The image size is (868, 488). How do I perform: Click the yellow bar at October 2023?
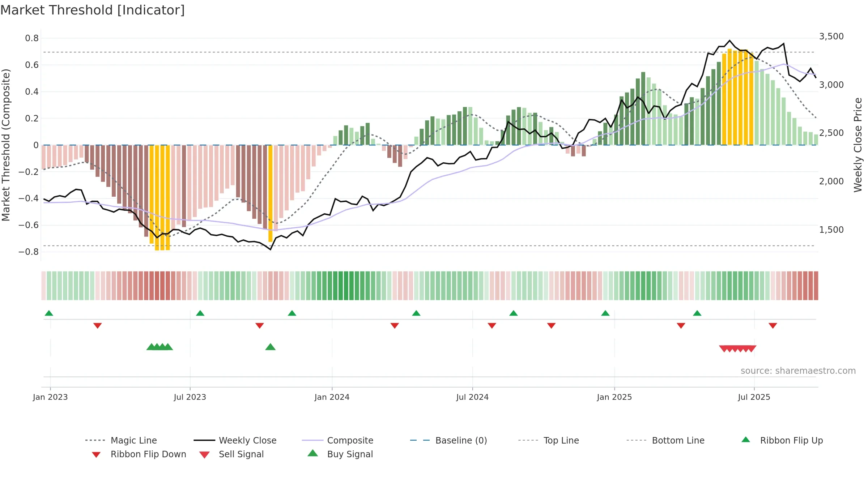[x=270, y=193]
